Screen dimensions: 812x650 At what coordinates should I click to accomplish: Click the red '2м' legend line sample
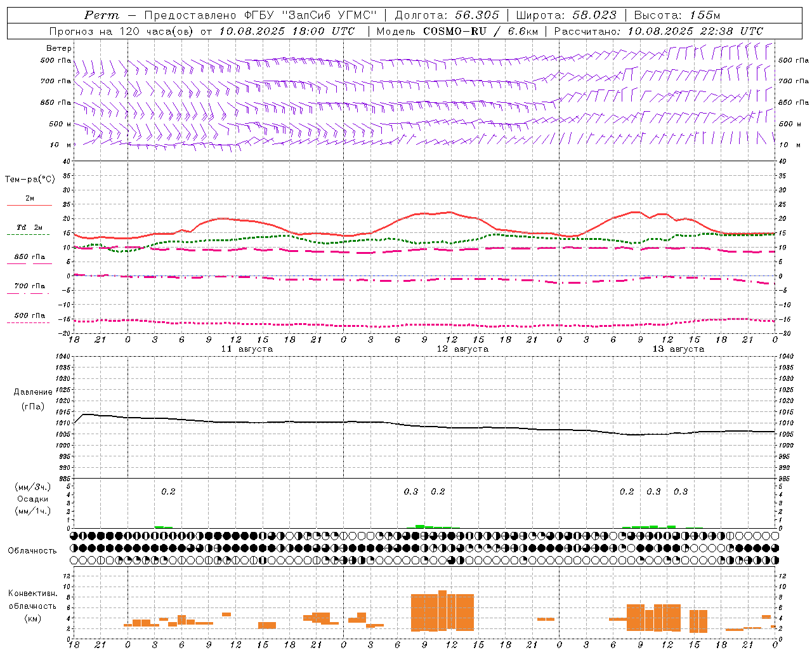29,206
